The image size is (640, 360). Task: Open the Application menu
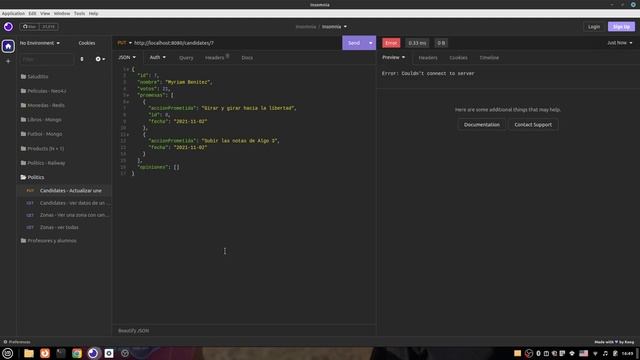pyautogui.click(x=13, y=13)
